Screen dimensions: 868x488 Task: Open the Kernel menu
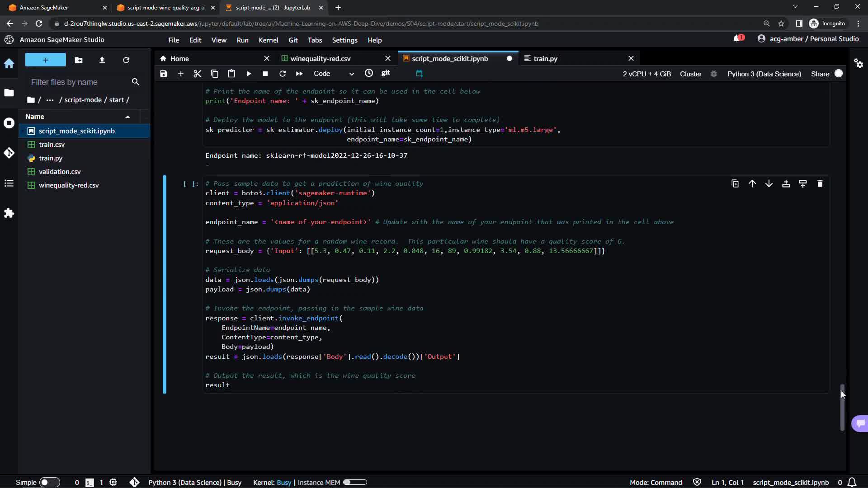tap(268, 40)
